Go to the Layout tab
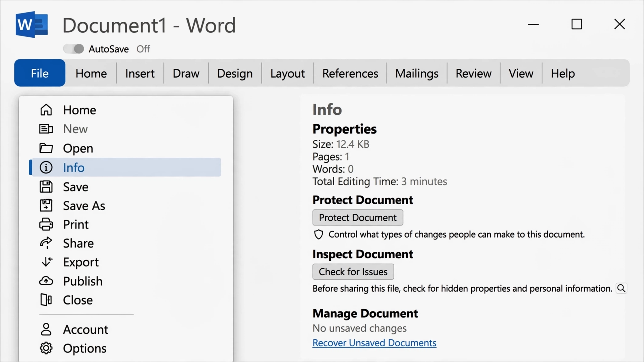Image resolution: width=644 pixels, height=362 pixels. 287,73
